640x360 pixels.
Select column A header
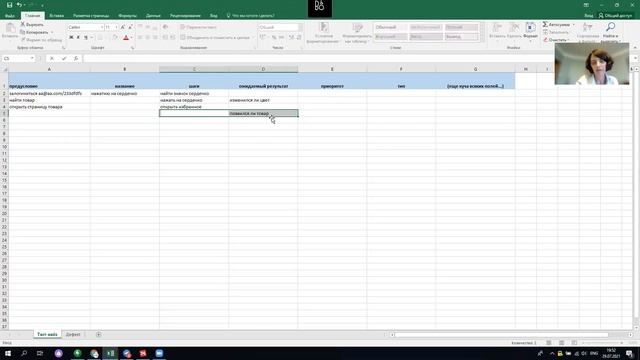[x=49, y=69]
